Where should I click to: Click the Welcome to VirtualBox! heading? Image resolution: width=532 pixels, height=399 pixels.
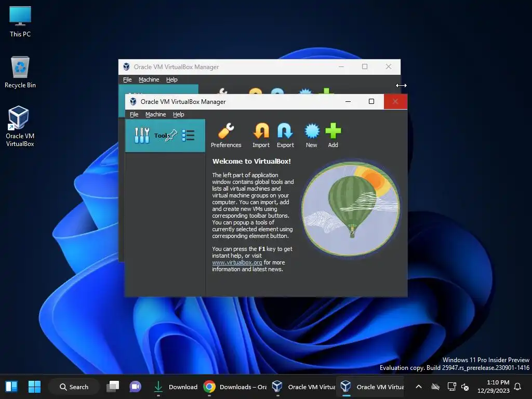pyautogui.click(x=251, y=162)
